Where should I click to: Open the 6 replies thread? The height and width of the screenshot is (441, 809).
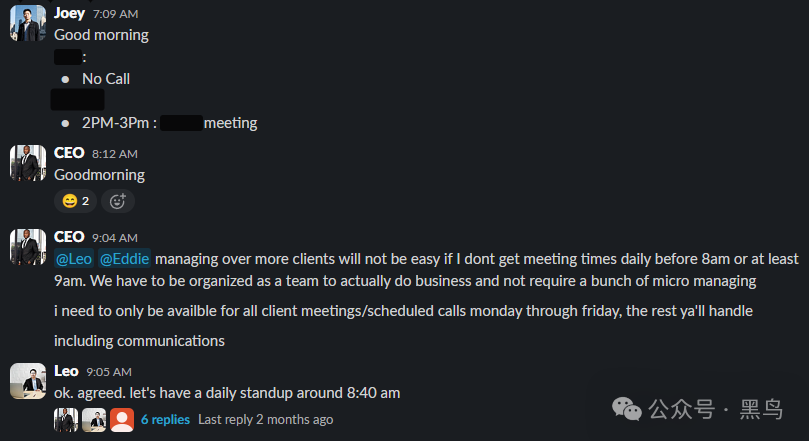[x=165, y=420]
